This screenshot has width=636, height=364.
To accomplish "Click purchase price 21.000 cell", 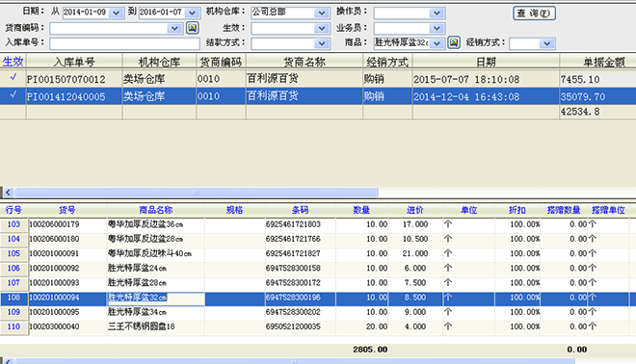I will [415, 253].
